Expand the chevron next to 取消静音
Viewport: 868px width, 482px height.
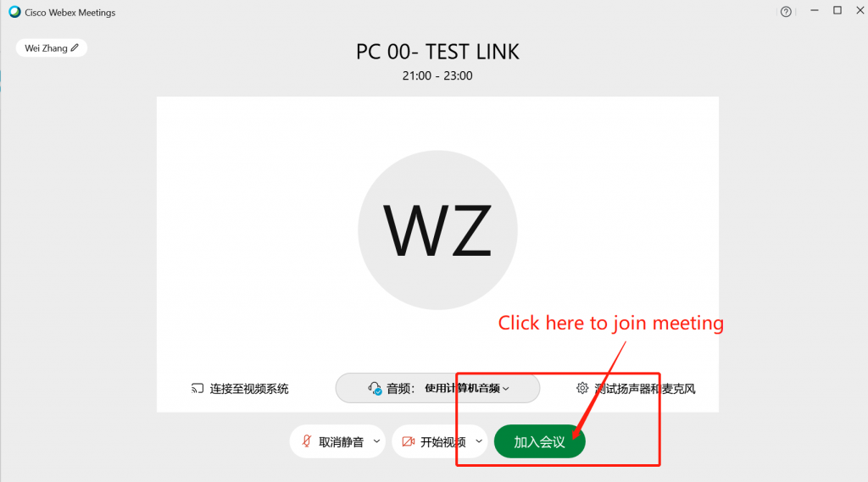376,441
